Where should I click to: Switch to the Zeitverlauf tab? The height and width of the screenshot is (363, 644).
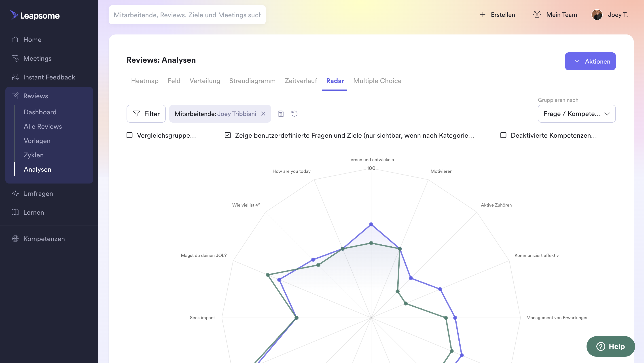(301, 81)
